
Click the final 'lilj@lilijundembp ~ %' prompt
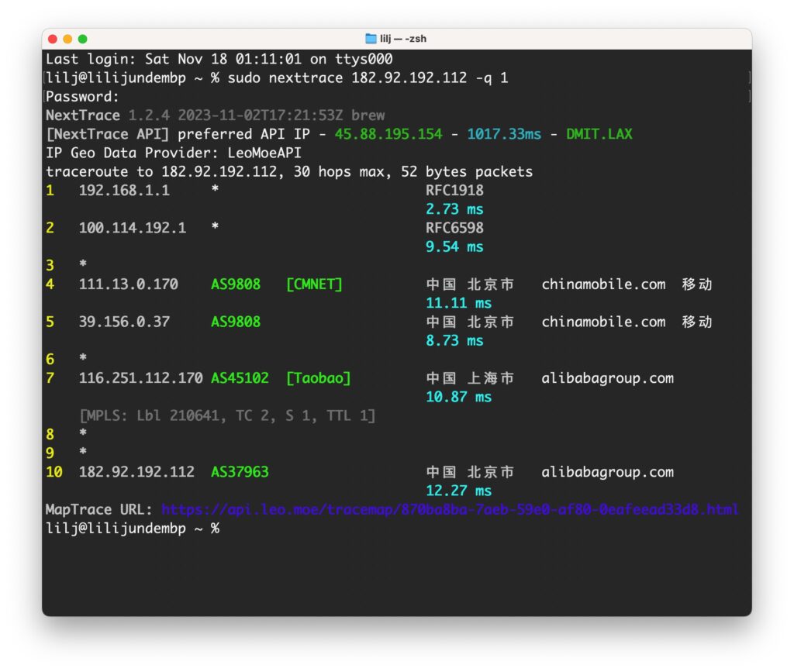[132, 528]
